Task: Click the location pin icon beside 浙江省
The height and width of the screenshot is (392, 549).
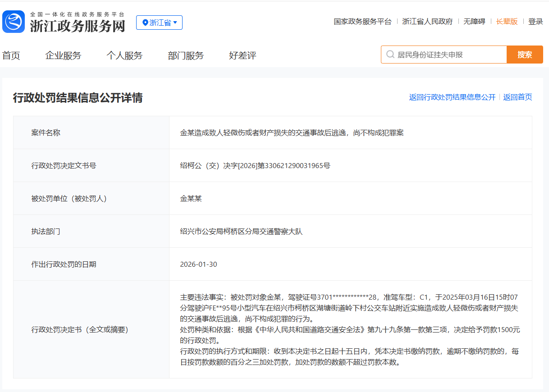Action: coord(145,23)
